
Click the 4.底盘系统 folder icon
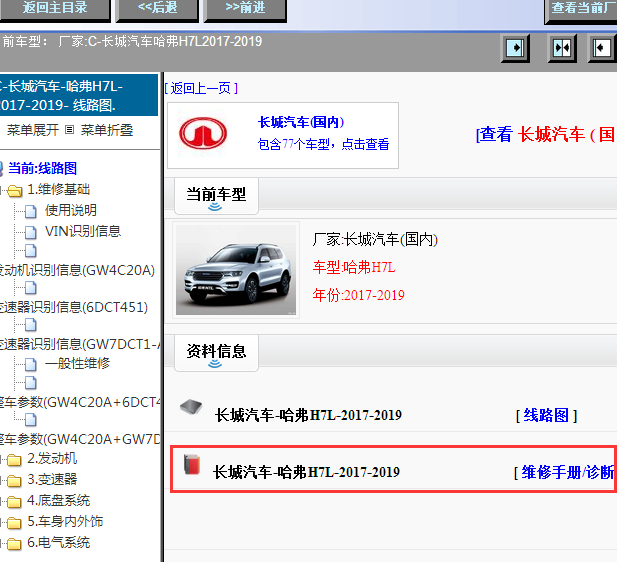[15, 502]
